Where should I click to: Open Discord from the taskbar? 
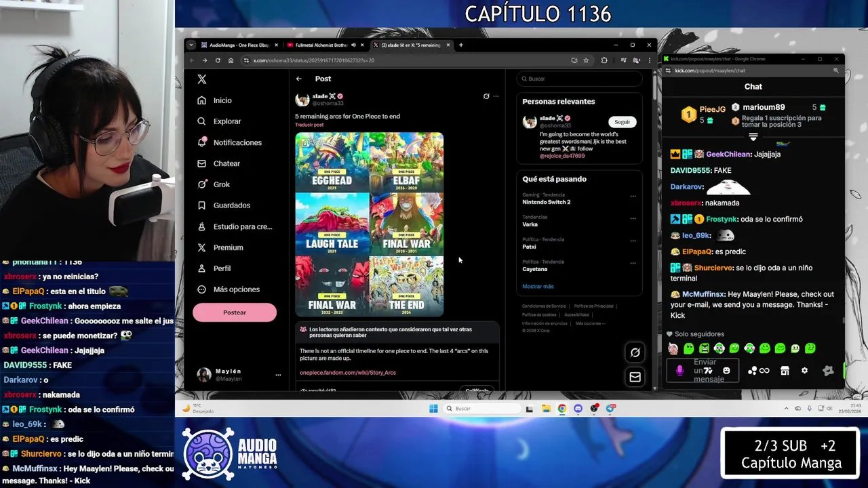click(x=578, y=409)
